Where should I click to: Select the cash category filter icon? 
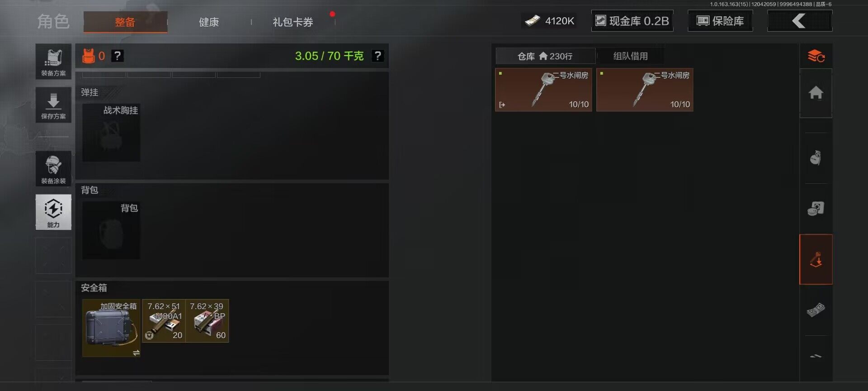pos(816,310)
